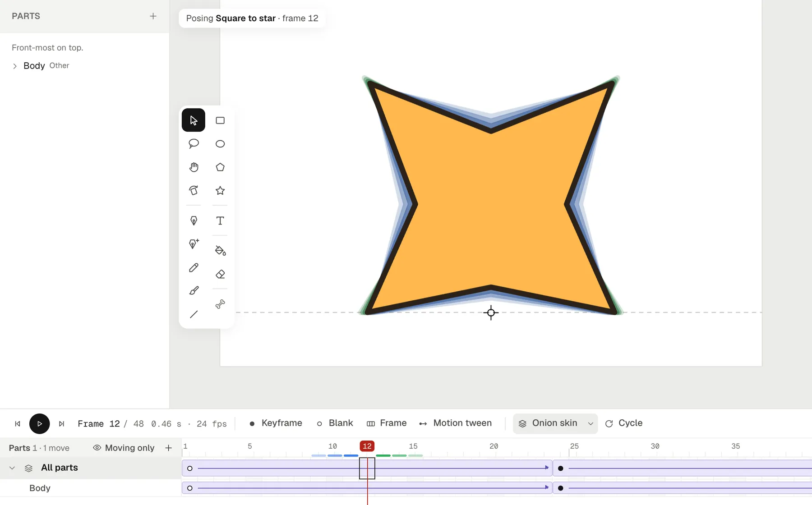Viewport: 812px width, 505px height.
Task: Toggle Cycle looping
Action: 624,423
